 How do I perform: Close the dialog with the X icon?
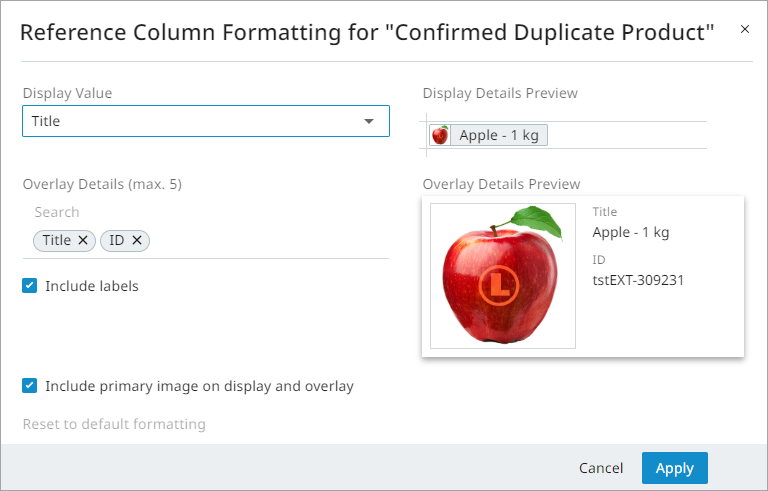tap(744, 30)
